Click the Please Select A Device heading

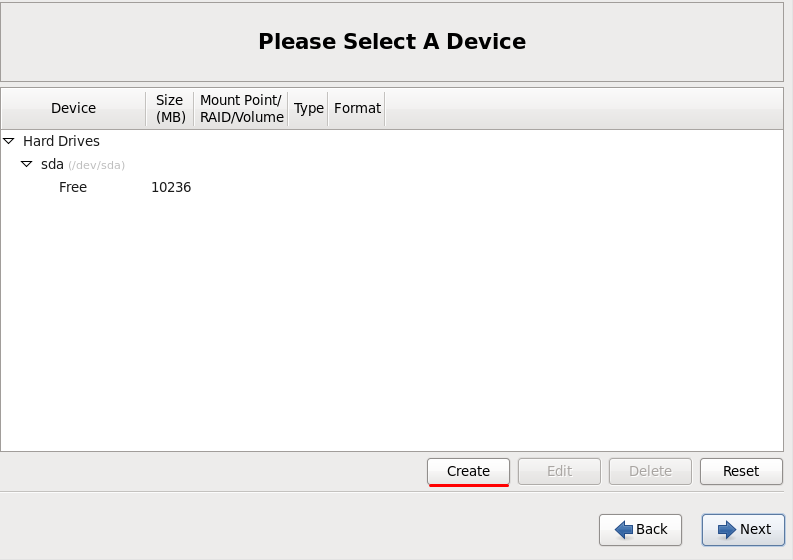(392, 41)
